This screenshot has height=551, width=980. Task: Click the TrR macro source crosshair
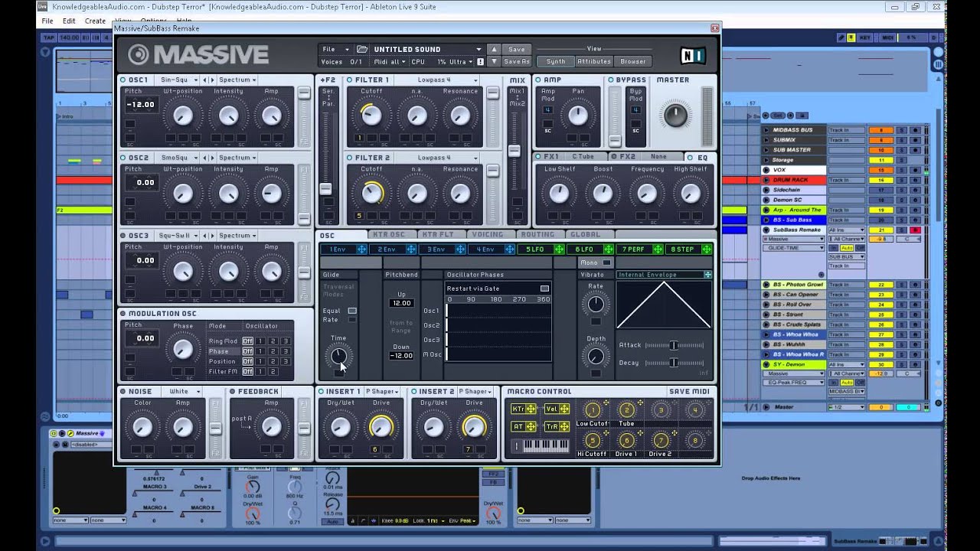564,427
